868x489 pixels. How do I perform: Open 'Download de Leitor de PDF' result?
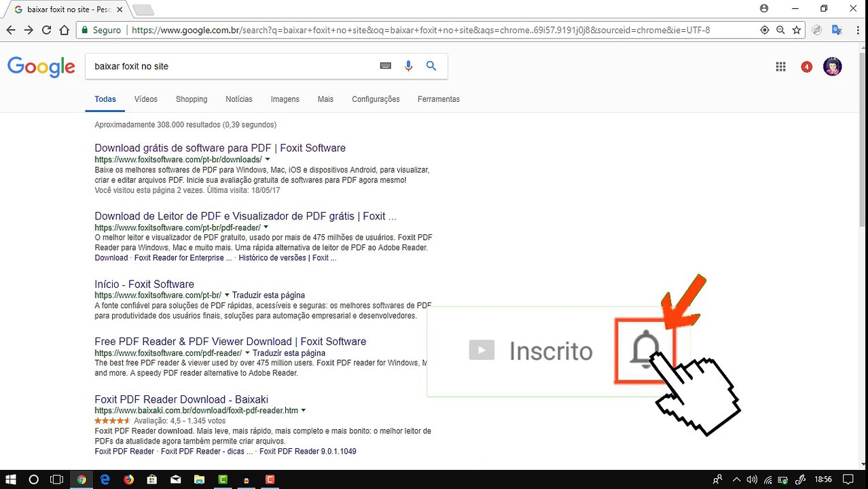pos(245,216)
